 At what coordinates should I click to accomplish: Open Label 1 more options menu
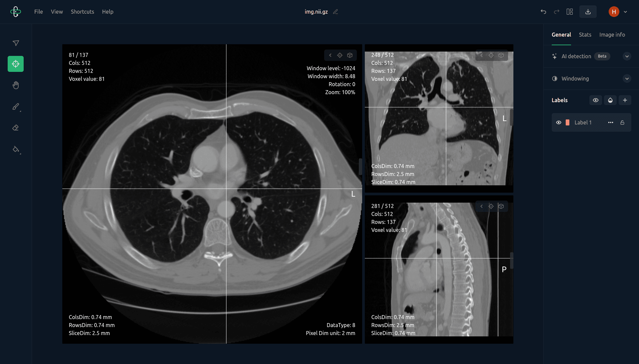[610, 122]
